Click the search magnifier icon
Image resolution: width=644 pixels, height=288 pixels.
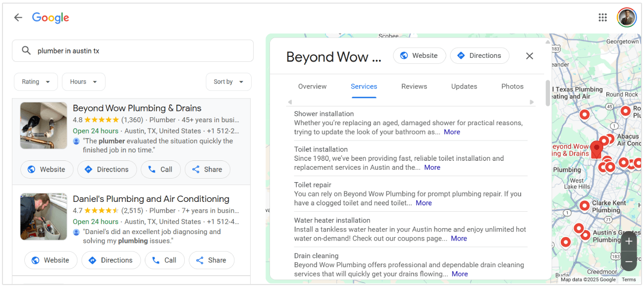click(26, 50)
